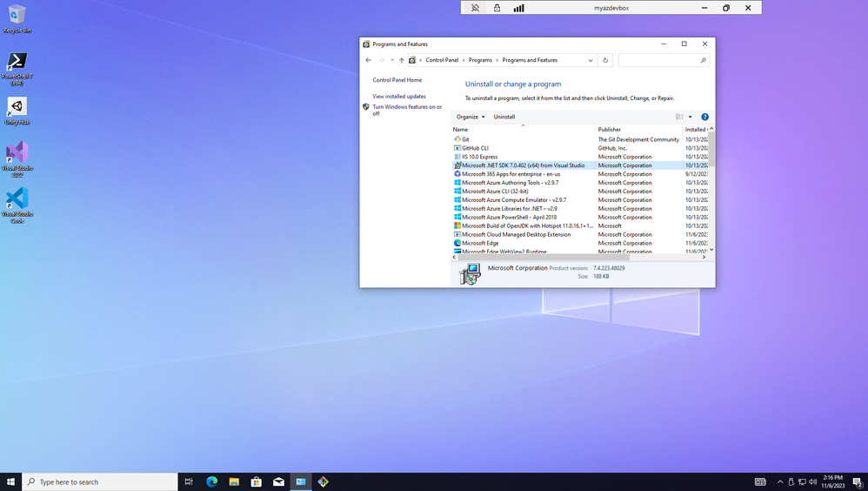Viewport: 868px width, 491px height.
Task: Go up one level with up arrow
Action: [401, 60]
